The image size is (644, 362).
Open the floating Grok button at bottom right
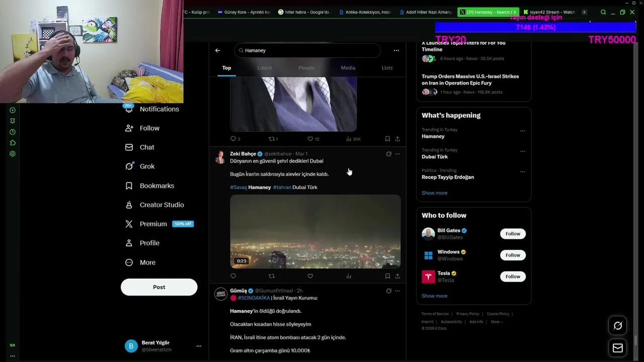pyautogui.click(x=618, y=326)
